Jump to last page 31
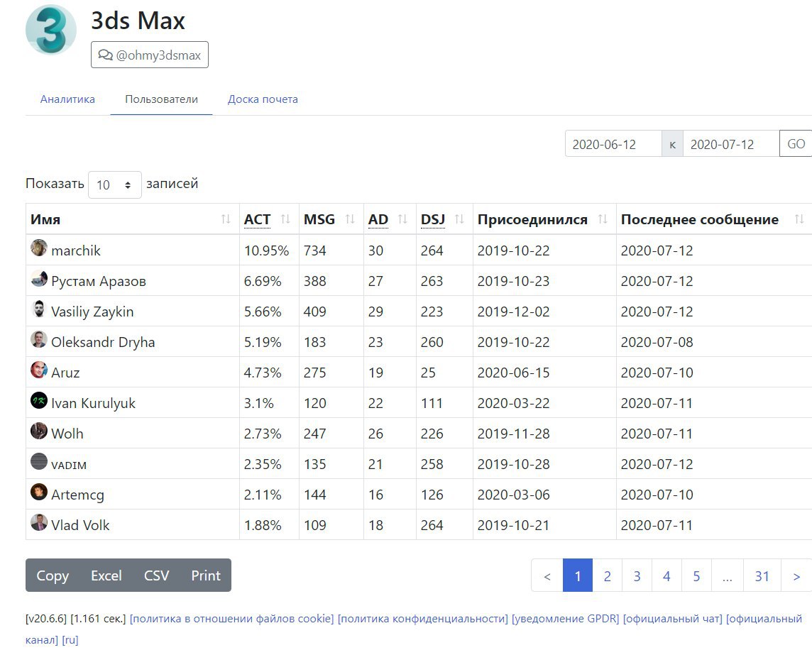Image resolution: width=812 pixels, height=650 pixels. pyautogui.click(x=762, y=576)
